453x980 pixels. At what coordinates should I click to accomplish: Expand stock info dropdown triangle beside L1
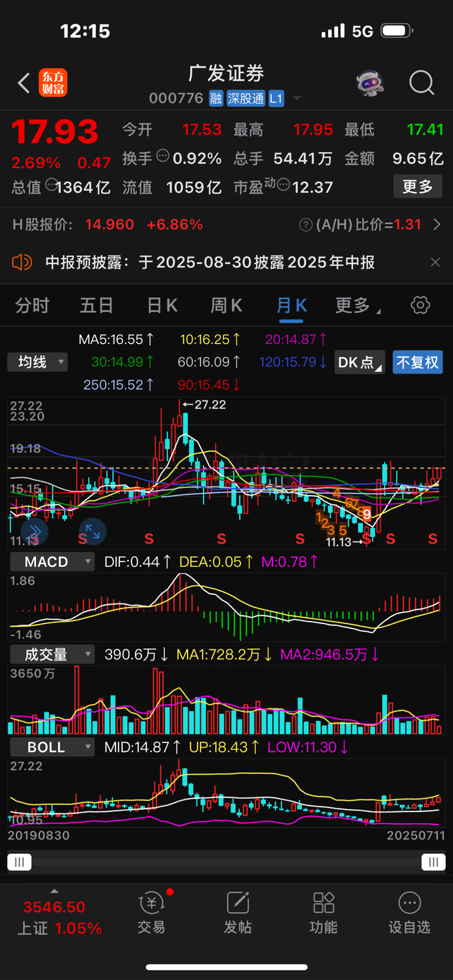(297, 98)
